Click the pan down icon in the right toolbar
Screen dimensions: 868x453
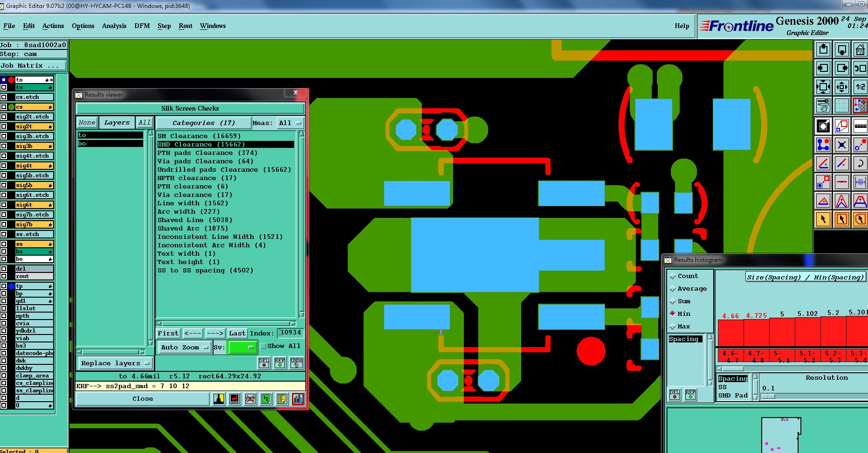(842, 49)
